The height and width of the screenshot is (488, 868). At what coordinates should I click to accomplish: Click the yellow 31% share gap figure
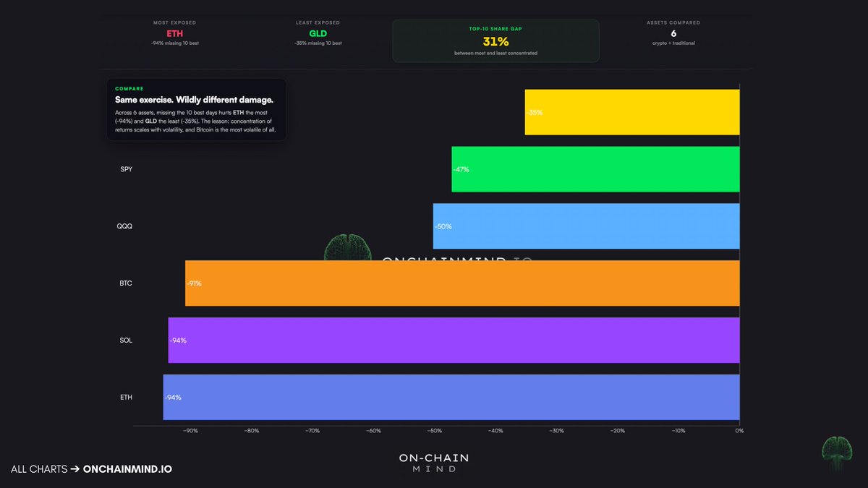496,42
